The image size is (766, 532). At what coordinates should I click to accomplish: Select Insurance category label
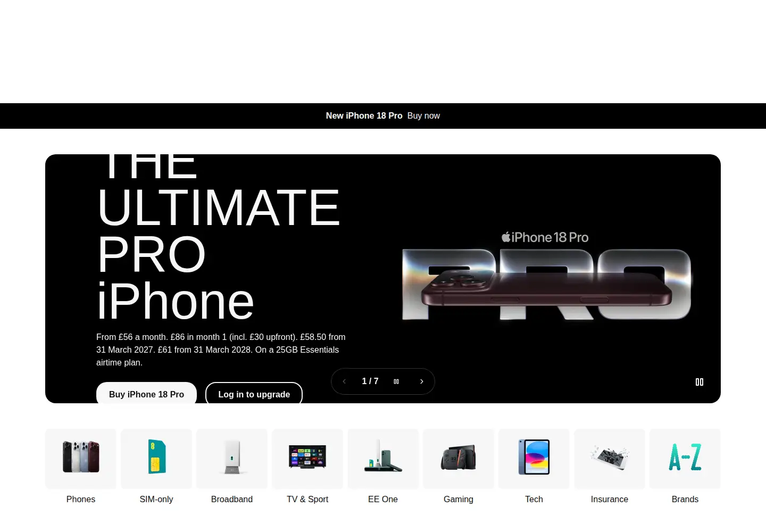(610, 499)
